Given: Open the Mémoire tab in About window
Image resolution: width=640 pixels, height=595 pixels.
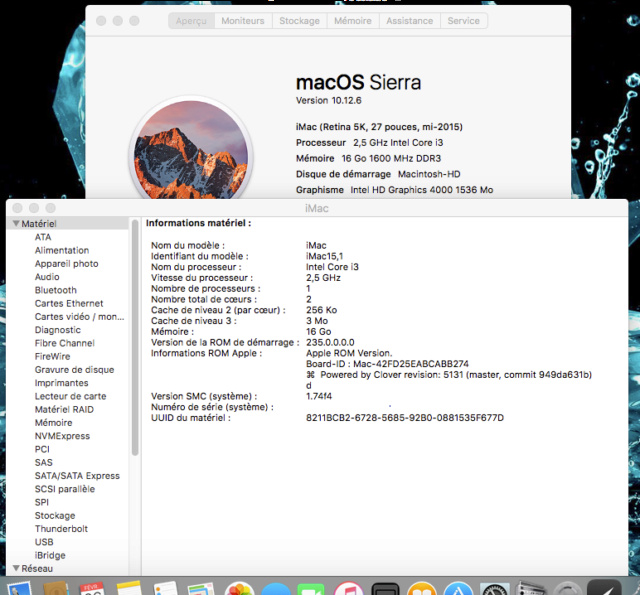Looking at the screenshot, I should tap(353, 21).
